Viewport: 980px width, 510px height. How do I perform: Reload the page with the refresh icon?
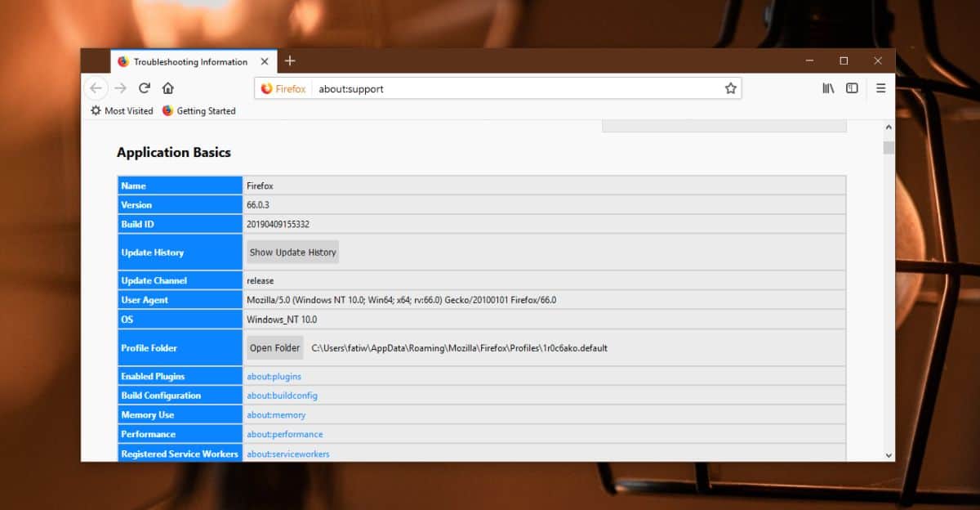coord(145,88)
